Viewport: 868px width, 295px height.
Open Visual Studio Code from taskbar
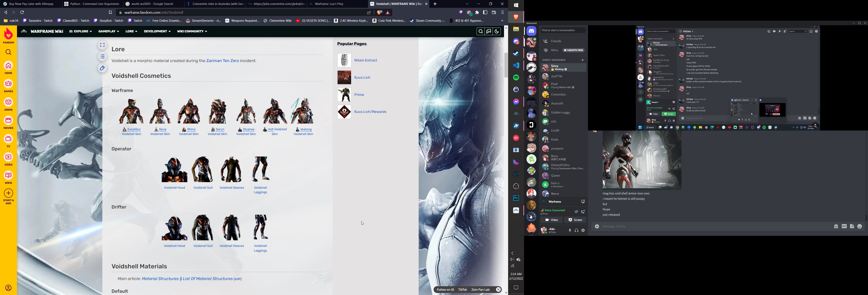(x=516, y=65)
